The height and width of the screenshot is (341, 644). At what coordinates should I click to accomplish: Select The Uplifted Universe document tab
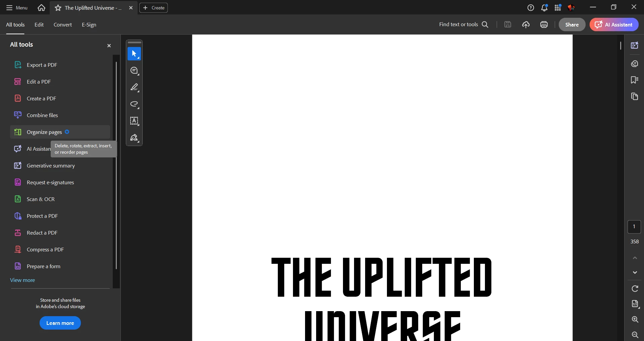point(93,8)
